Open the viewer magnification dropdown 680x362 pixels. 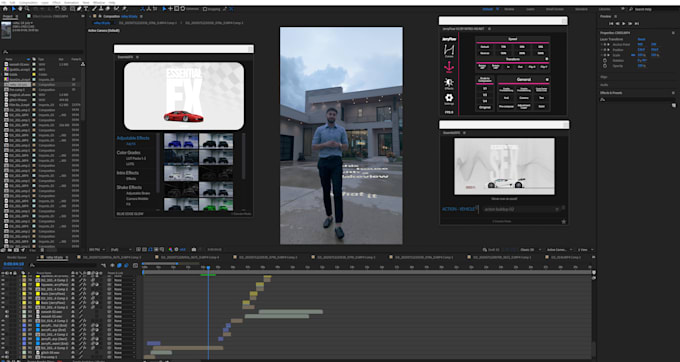coord(97,250)
